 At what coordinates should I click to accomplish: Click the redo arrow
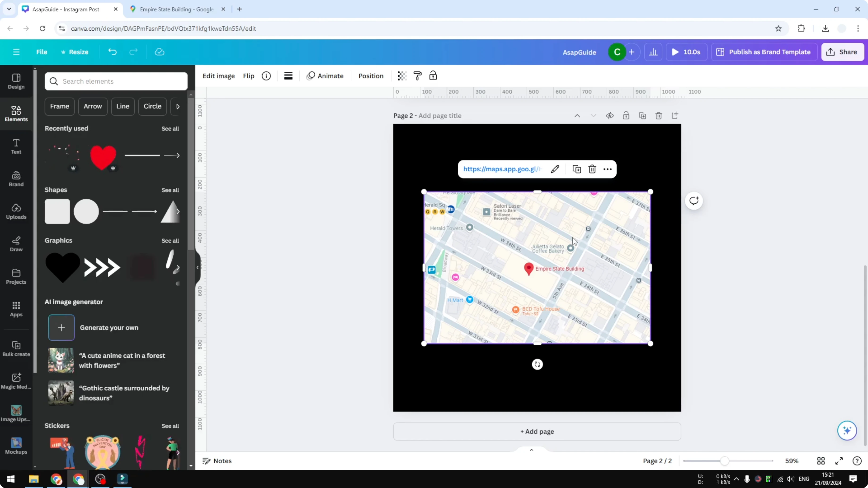134,52
